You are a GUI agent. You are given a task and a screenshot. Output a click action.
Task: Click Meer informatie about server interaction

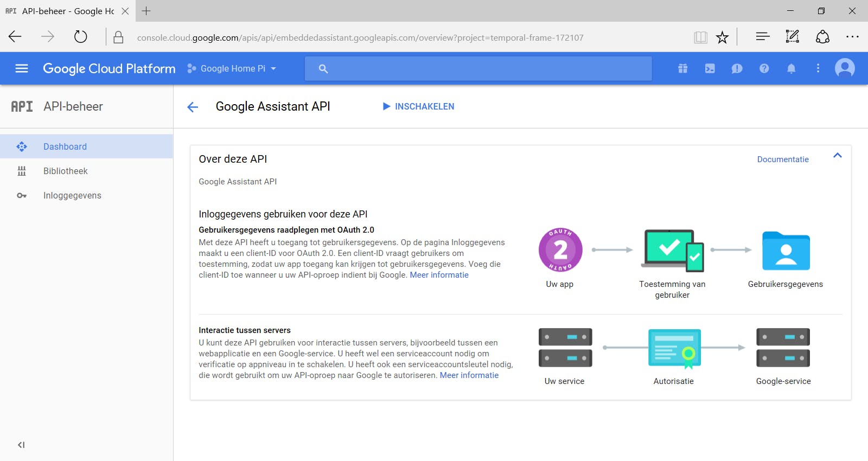tap(469, 375)
